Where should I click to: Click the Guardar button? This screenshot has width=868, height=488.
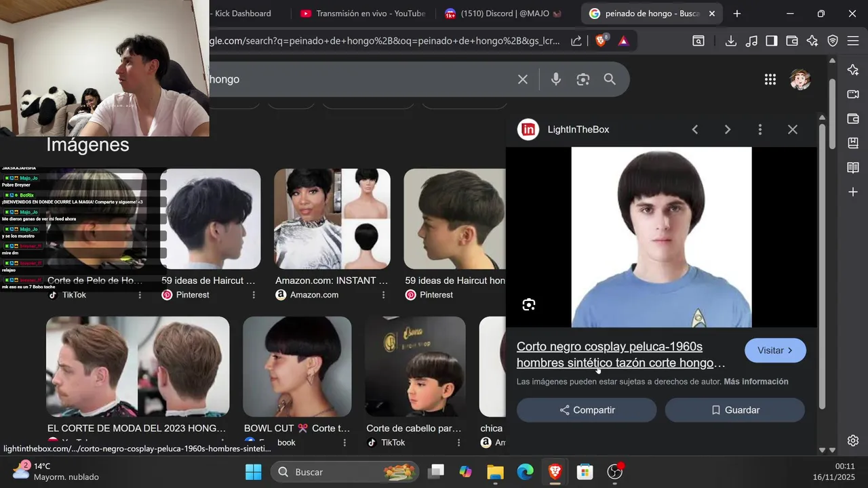735,410
